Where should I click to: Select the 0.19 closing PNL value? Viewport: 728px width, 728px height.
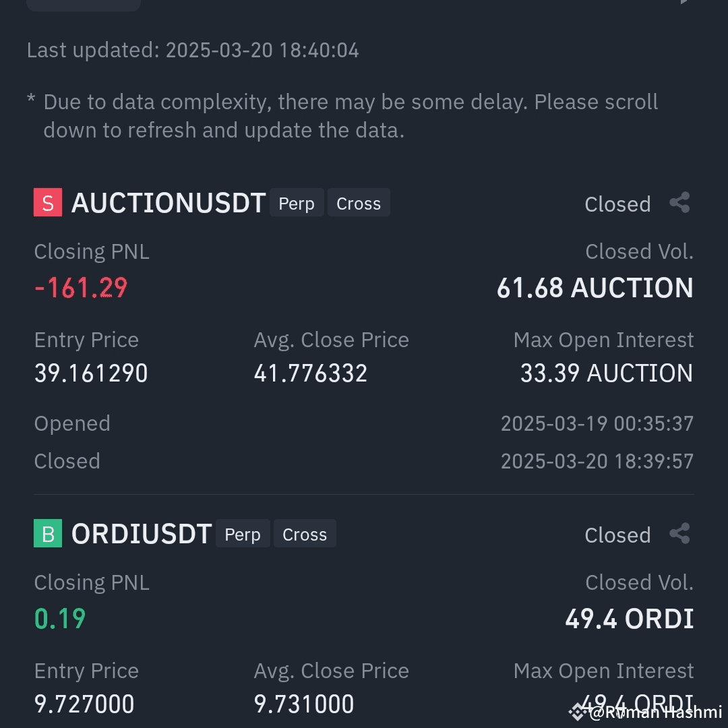coord(60,618)
